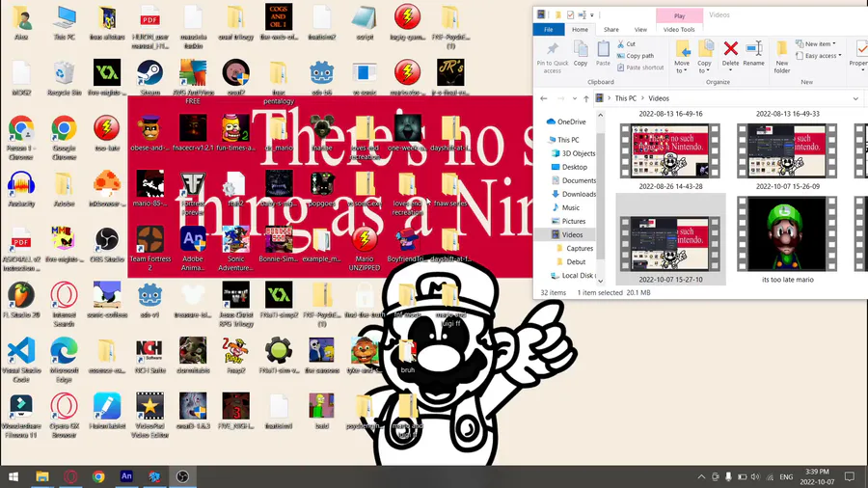Click the Rename icon in Organize group
Screen dimensions: 868x488
point(753,48)
